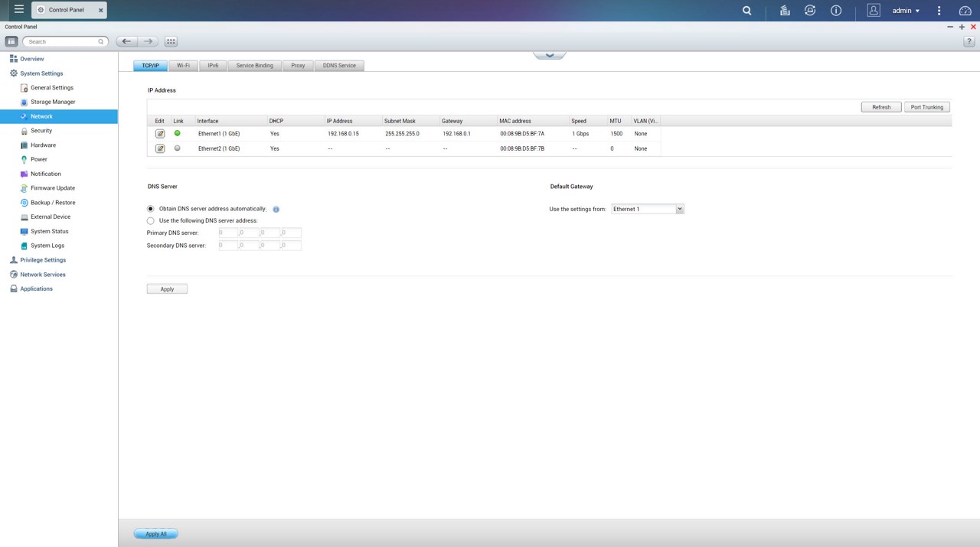Image resolution: width=980 pixels, height=547 pixels.
Task: Switch to the Wi-Fi tab
Action: click(x=183, y=65)
